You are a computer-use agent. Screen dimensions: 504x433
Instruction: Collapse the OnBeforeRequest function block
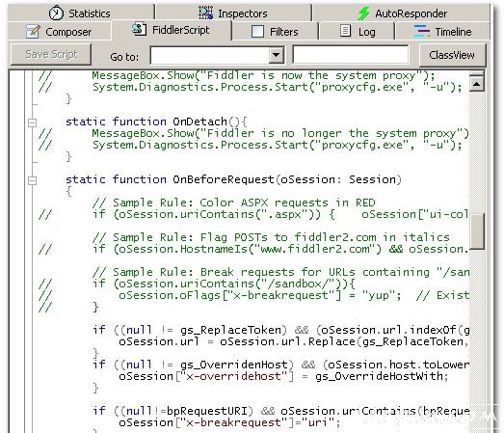(x=32, y=180)
